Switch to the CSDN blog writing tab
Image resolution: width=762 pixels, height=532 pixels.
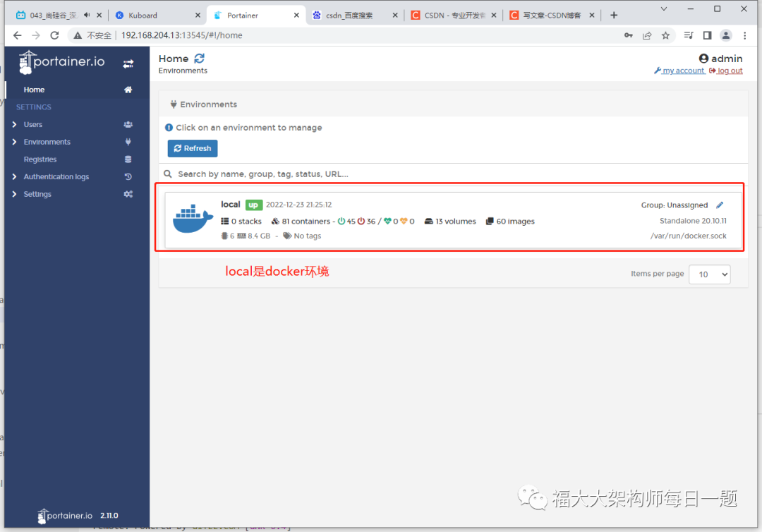coord(552,16)
